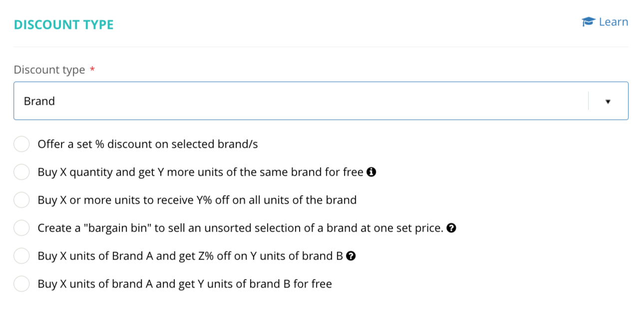Screen dimensions: 644x315
Task: Click the "Offer a set % discount" label text
Action: click(148, 144)
